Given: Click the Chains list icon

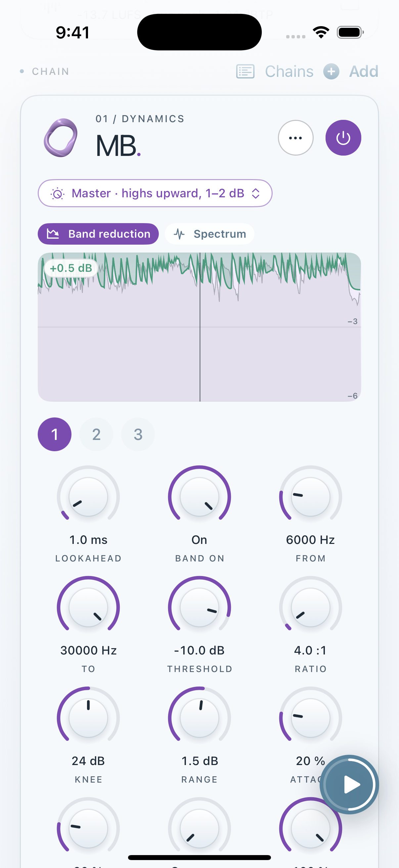Looking at the screenshot, I should (245, 72).
